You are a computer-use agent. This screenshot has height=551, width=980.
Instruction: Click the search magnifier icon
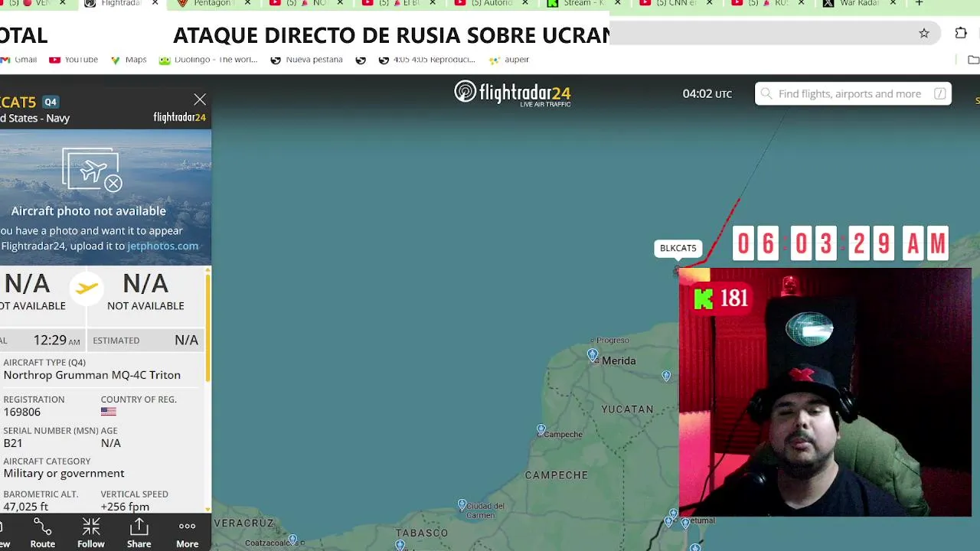coord(766,94)
